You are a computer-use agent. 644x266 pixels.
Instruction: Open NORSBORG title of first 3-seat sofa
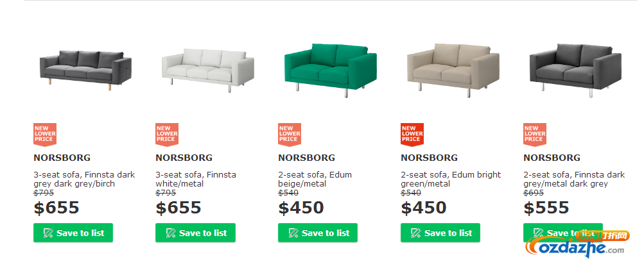[x=62, y=158]
